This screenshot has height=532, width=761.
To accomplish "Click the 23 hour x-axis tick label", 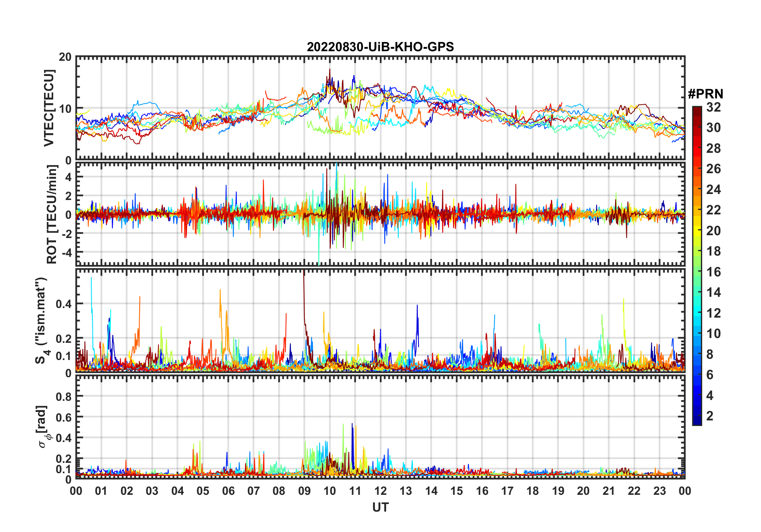I will coord(659,491).
